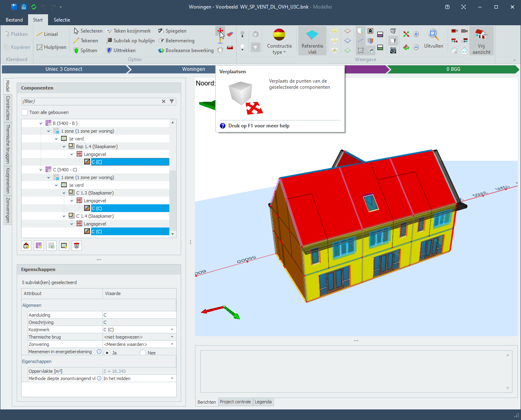Open the Constructie type button
The image size is (521, 420).
pos(279,42)
